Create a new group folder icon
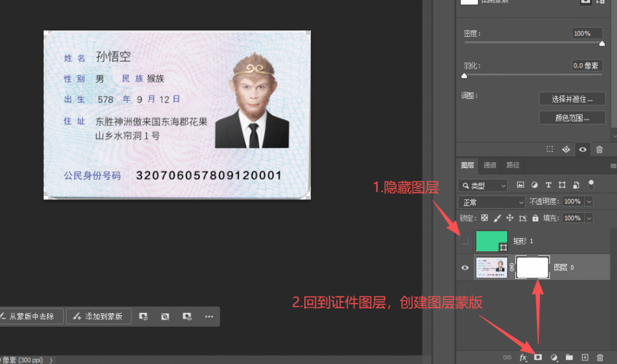The height and width of the screenshot is (364, 617). click(x=569, y=357)
